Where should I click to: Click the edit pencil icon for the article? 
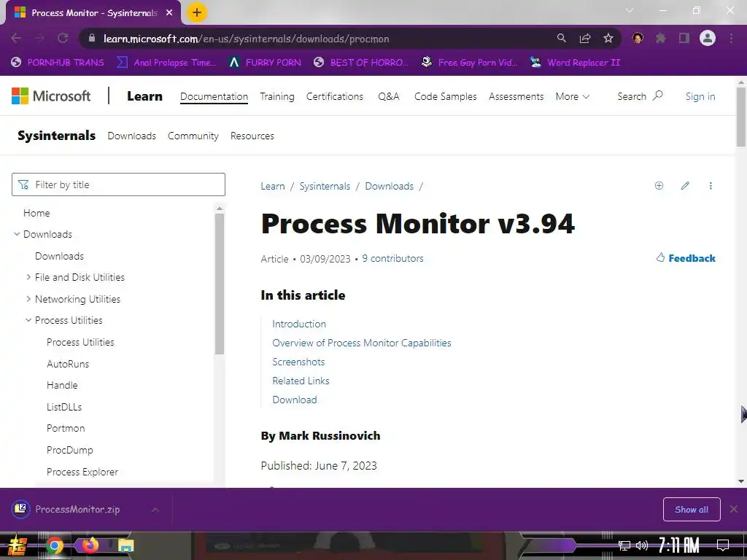click(x=685, y=186)
